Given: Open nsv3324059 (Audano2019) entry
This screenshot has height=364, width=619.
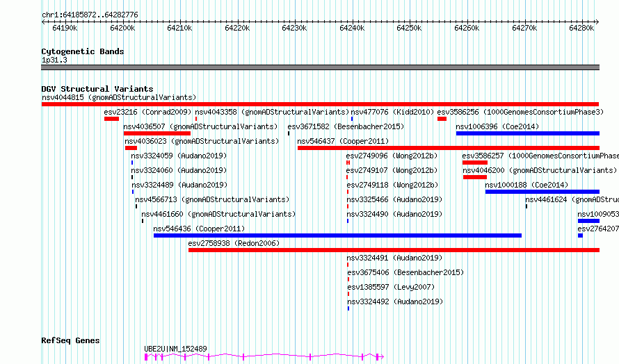Looking at the screenshot, I should click(x=179, y=156).
